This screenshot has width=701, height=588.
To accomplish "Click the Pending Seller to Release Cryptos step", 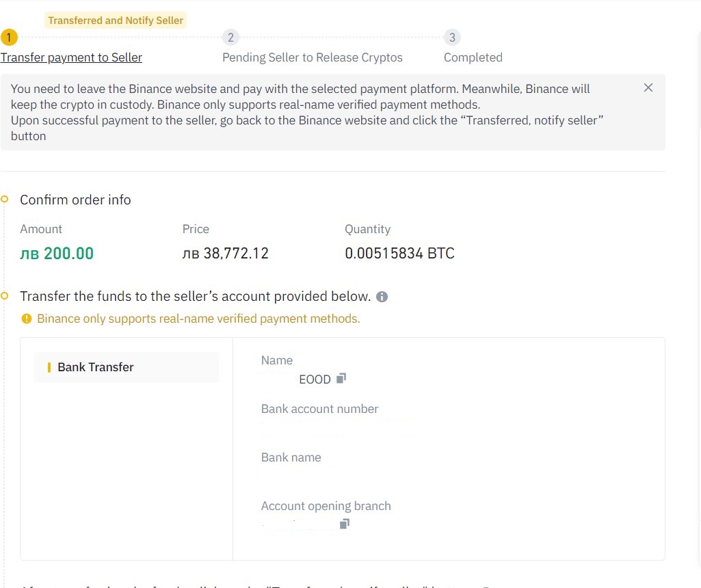I will [x=313, y=57].
